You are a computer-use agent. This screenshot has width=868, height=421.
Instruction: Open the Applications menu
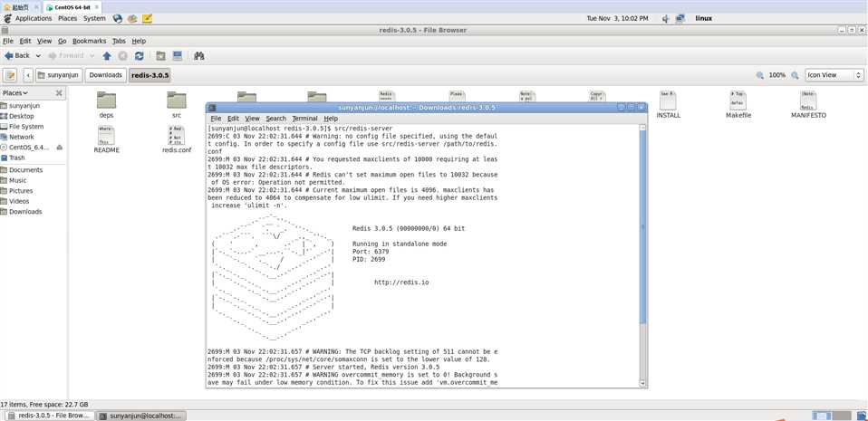[x=34, y=18]
